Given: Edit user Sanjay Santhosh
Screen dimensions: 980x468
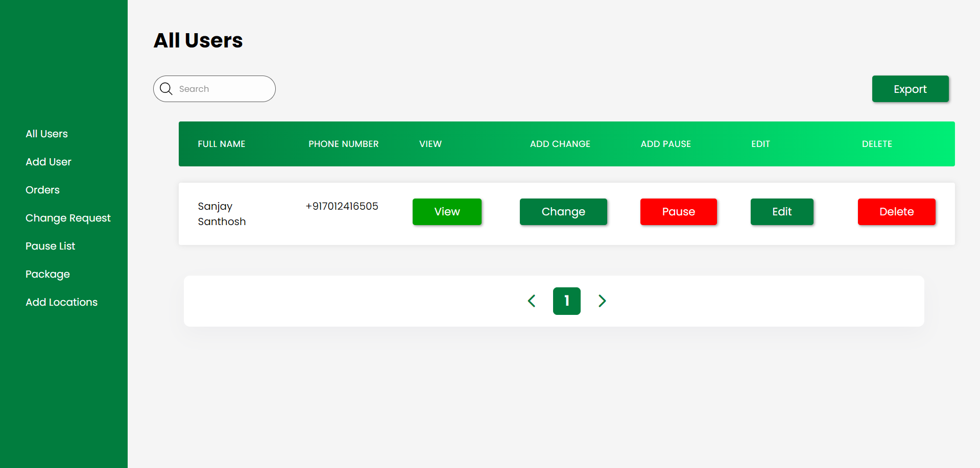Looking at the screenshot, I should [x=781, y=212].
